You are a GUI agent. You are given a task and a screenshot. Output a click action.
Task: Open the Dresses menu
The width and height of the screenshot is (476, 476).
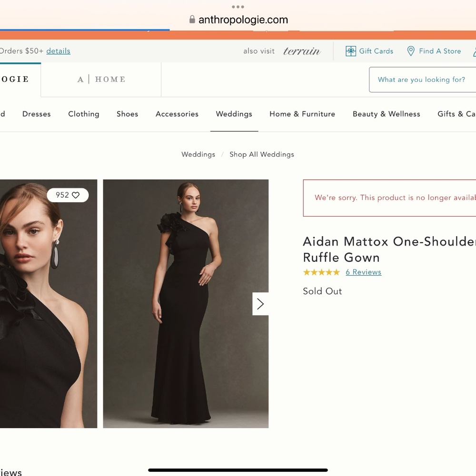tap(37, 114)
